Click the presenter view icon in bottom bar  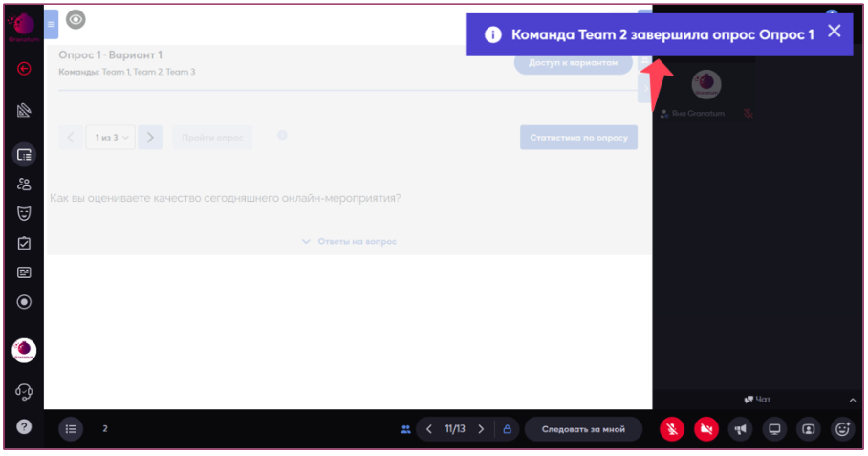808,429
